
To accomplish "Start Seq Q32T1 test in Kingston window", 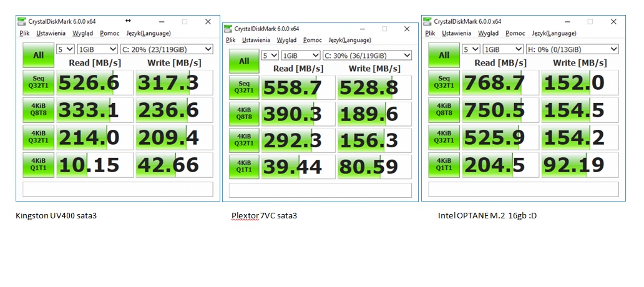I will click(x=38, y=82).
